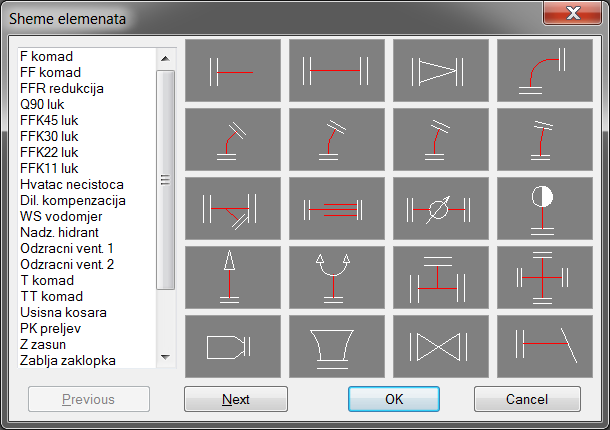Select the Odzracni vent. 1 single-arrow symbol
This screenshot has height=430, width=610.
click(x=233, y=277)
